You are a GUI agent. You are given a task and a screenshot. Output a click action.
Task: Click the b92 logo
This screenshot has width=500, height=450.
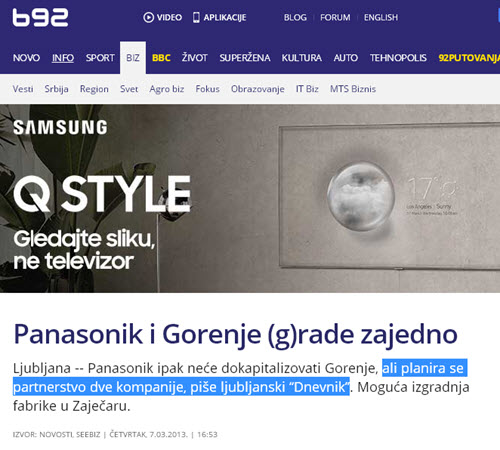point(40,18)
